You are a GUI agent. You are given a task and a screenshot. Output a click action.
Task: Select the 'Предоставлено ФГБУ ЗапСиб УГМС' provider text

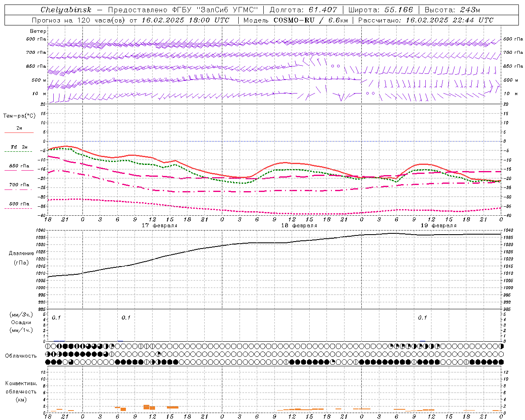[183, 10]
